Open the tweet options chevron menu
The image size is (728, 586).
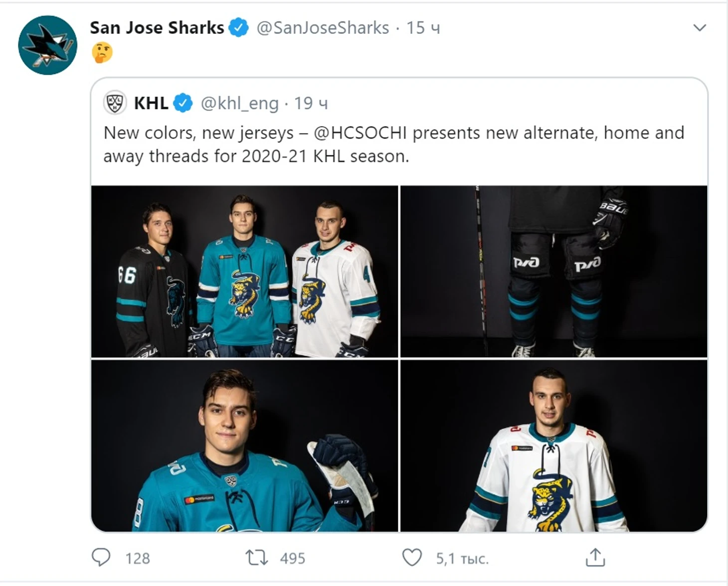(700, 28)
